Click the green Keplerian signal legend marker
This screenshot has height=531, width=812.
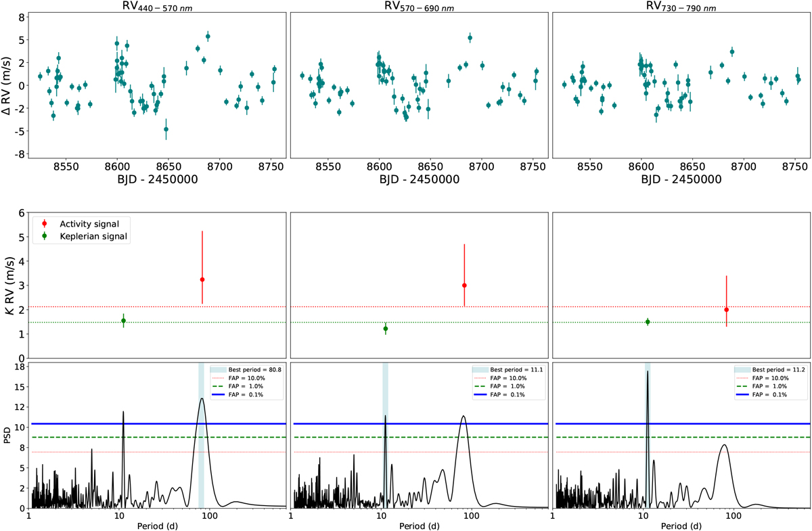[x=45, y=236]
